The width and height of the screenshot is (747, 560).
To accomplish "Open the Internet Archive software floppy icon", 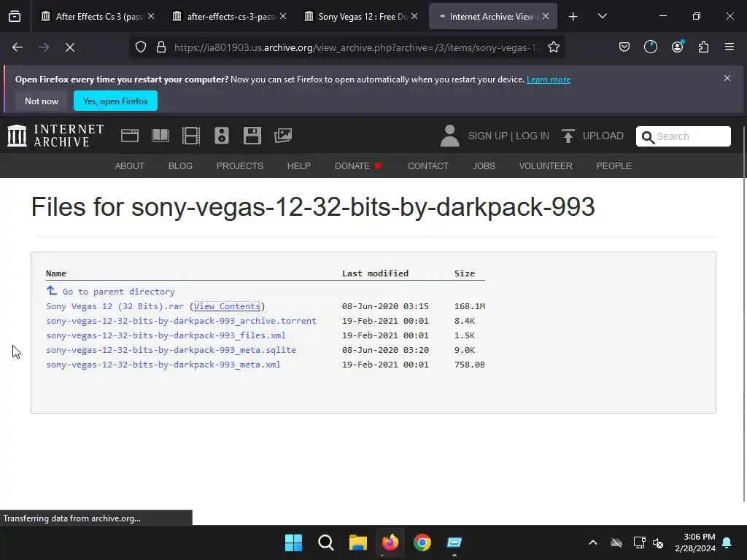I will pyautogui.click(x=252, y=136).
